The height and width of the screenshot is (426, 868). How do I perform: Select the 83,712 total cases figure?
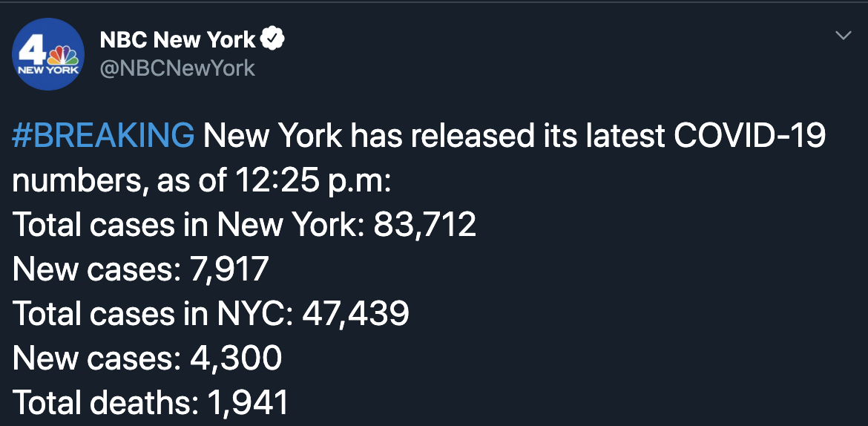[x=424, y=225]
